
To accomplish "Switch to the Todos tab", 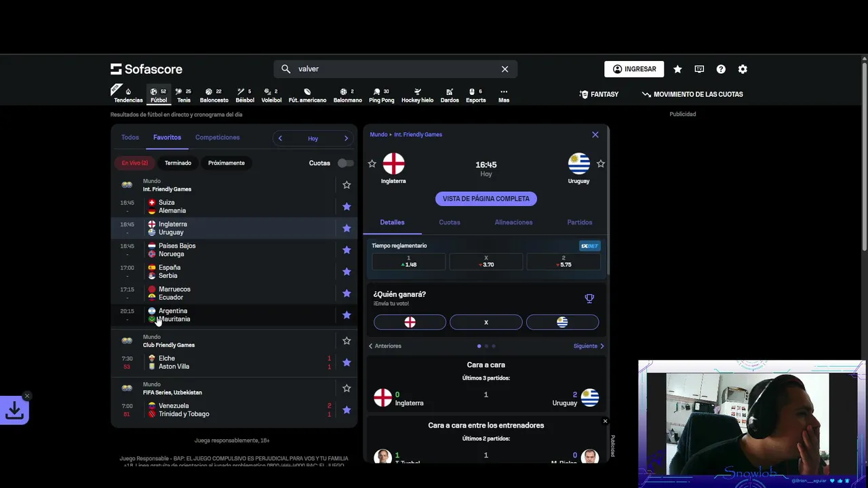I will tap(130, 138).
